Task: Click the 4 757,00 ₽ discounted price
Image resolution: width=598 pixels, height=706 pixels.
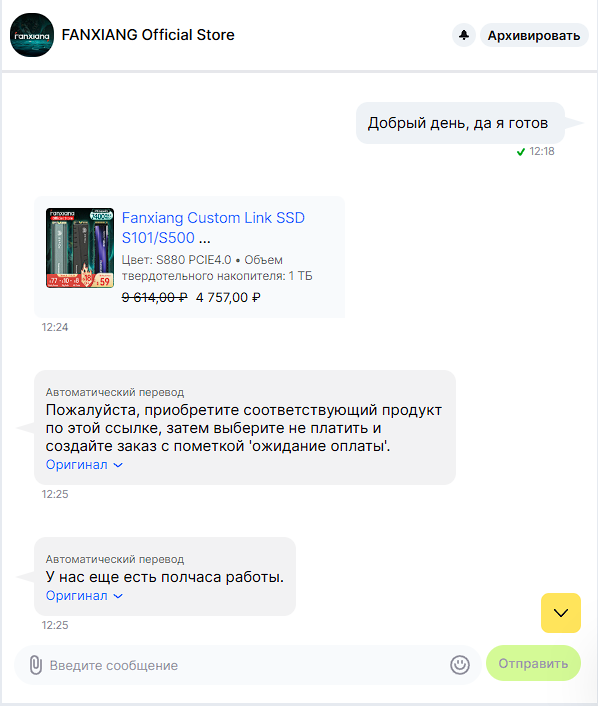Action: coord(228,298)
